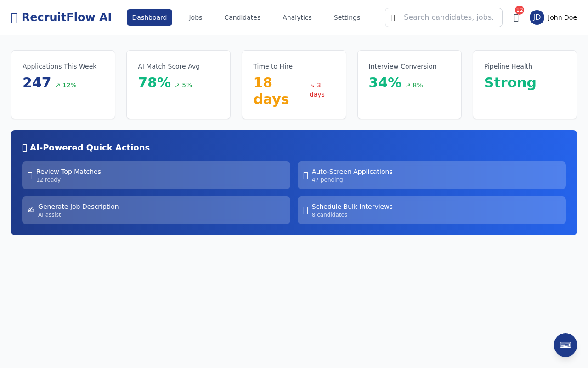This screenshot has width=588, height=368.
Task: Click the sparkle icon next to AI-Powered Quick Actions
Action: 24,148
